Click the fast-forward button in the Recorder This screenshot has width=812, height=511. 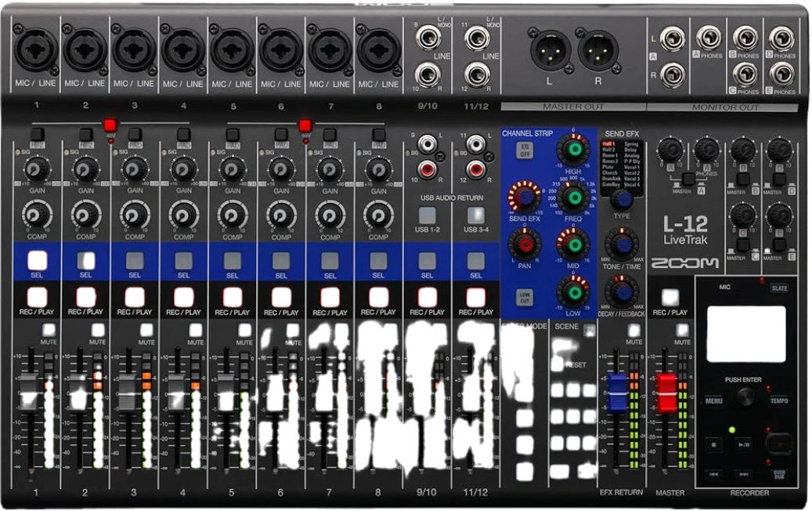(744, 474)
